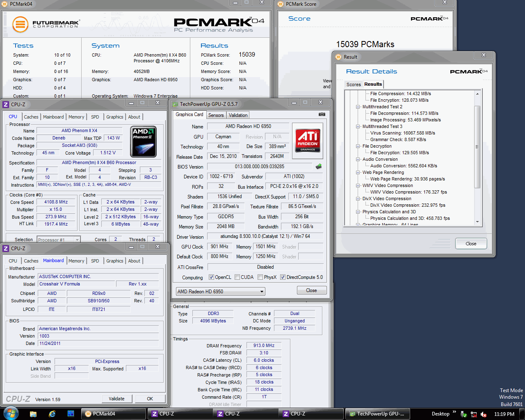Viewport: 525px width, 420px height.
Task: Click the muted volume tray icon
Action: pyautogui.click(x=484, y=414)
